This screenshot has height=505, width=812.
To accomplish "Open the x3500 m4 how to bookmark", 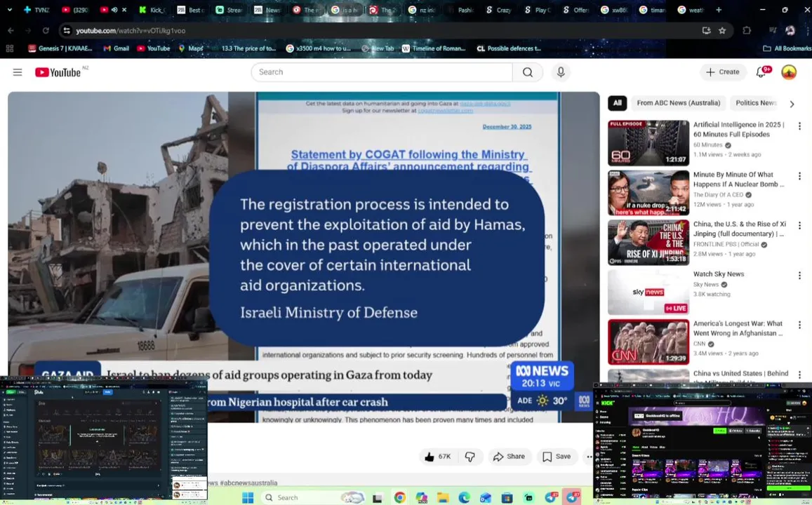I will point(319,48).
